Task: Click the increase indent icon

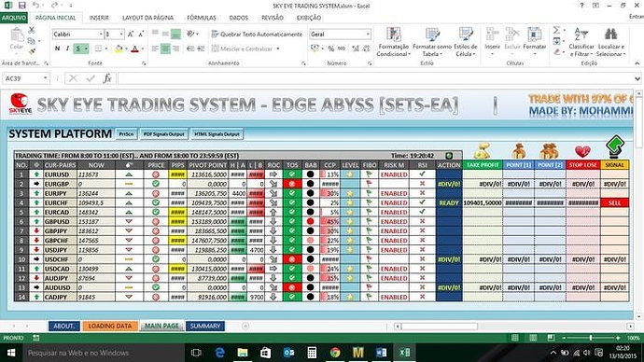Action: [201, 49]
